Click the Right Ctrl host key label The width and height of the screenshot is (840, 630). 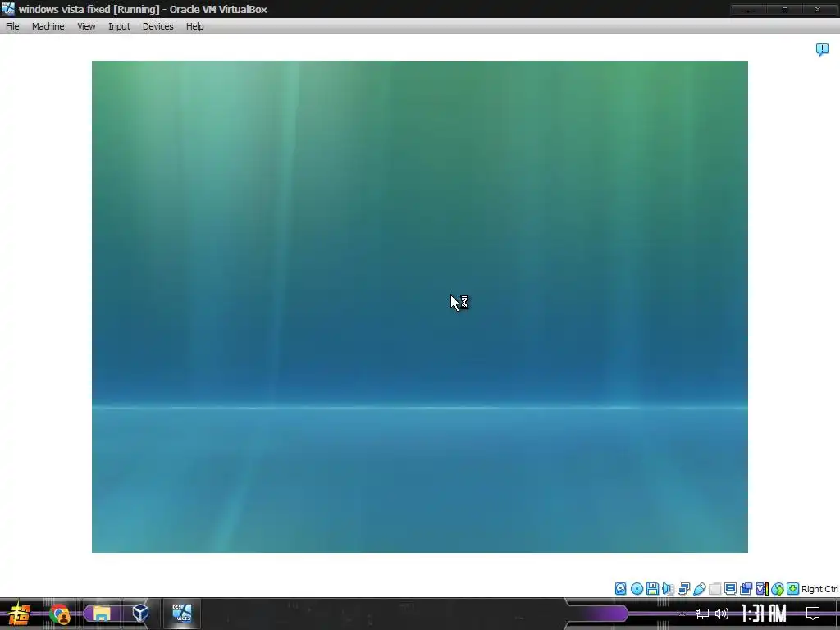point(819,589)
